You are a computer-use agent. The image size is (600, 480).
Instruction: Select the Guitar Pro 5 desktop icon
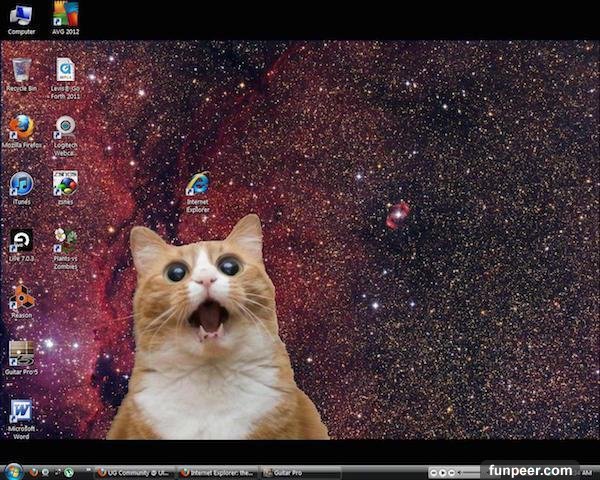click(21, 354)
